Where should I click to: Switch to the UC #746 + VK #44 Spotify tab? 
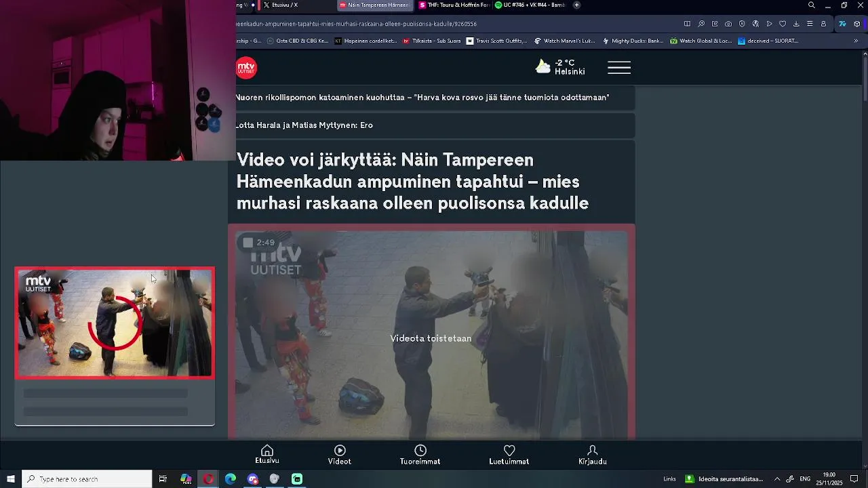click(531, 5)
